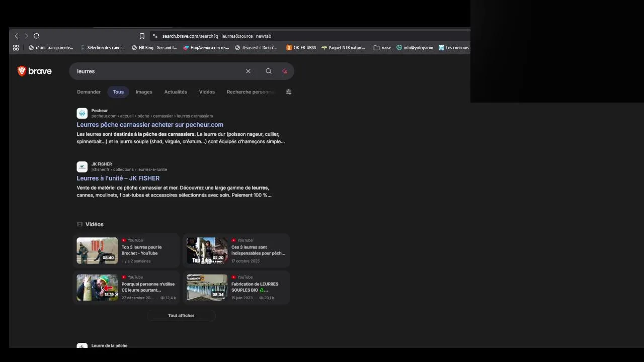Open the Brave AI answer sparkle icon

pyautogui.click(x=284, y=71)
